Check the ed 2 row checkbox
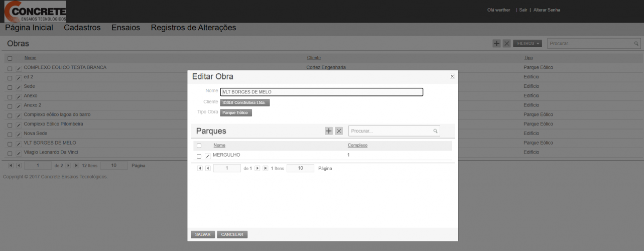The width and height of the screenshot is (644, 251). 10,78
